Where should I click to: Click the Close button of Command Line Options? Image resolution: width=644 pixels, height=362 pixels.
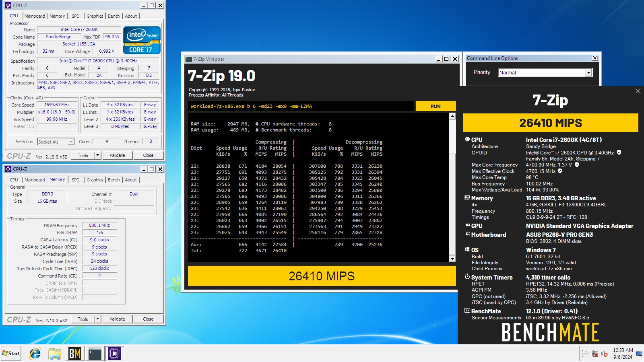[595, 58]
